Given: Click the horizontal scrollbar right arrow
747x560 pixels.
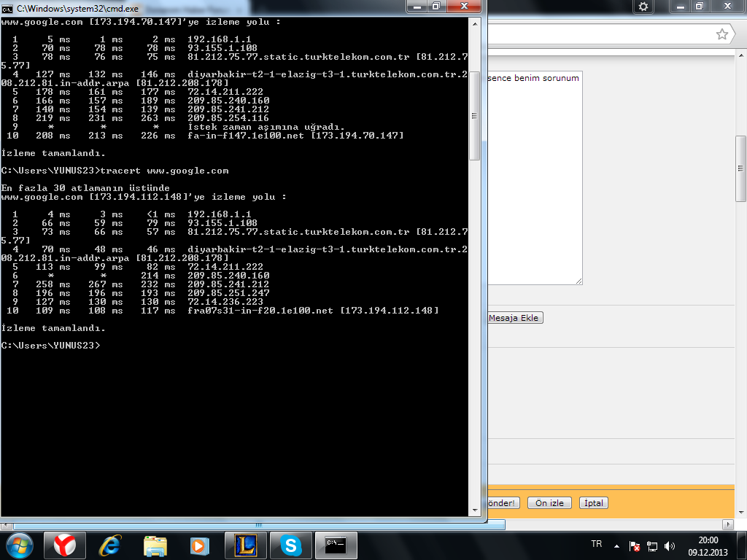Looking at the screenshot, I should click(727, 525).
